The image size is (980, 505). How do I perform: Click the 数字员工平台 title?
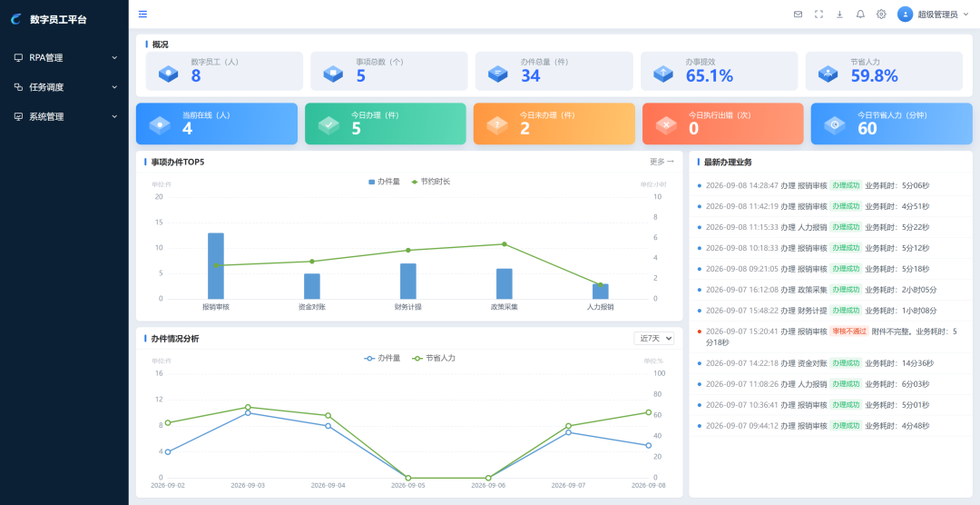tap(58, 19)
